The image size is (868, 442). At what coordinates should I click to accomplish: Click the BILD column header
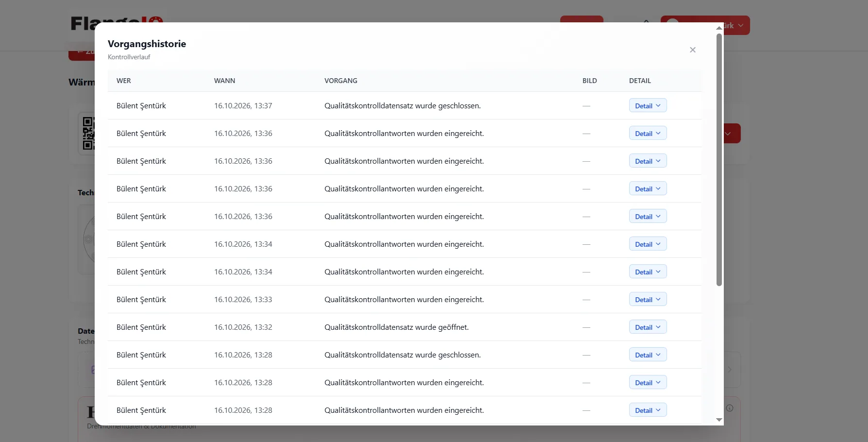[589, 81]
